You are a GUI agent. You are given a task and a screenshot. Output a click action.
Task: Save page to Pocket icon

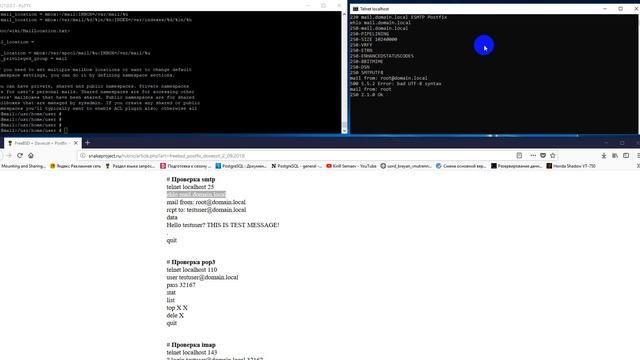coord(543,156)
